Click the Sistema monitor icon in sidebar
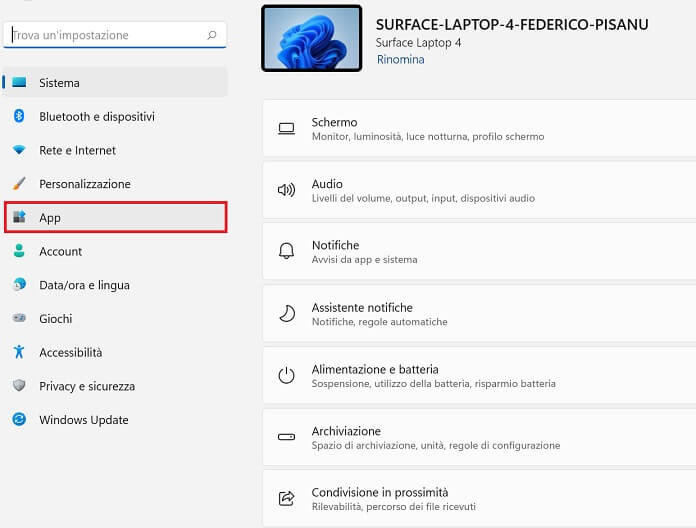The height and width of the screenshot is (528, 696). coord(19,82)
